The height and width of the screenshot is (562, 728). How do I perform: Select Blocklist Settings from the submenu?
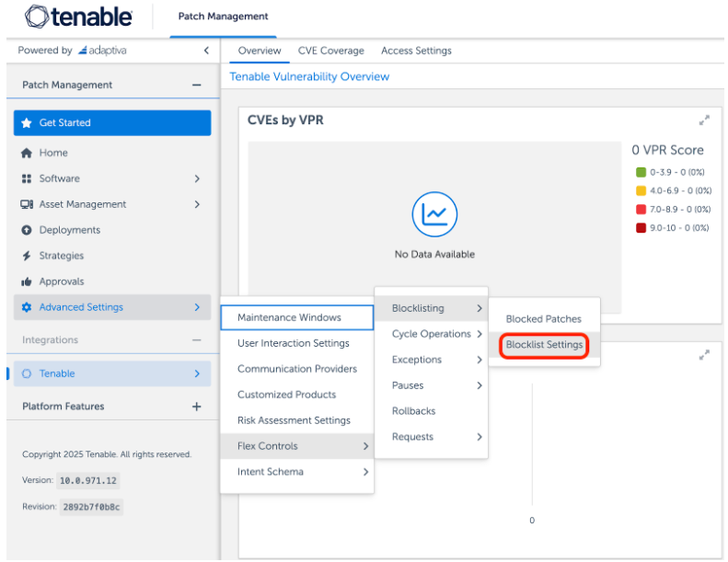tap(544, 345)
